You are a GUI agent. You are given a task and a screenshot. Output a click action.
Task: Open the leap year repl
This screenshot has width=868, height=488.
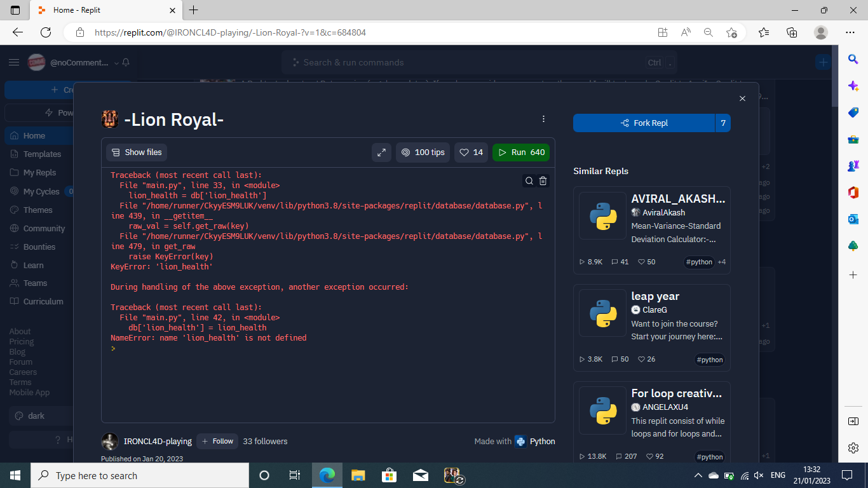[x=651, y=328]
